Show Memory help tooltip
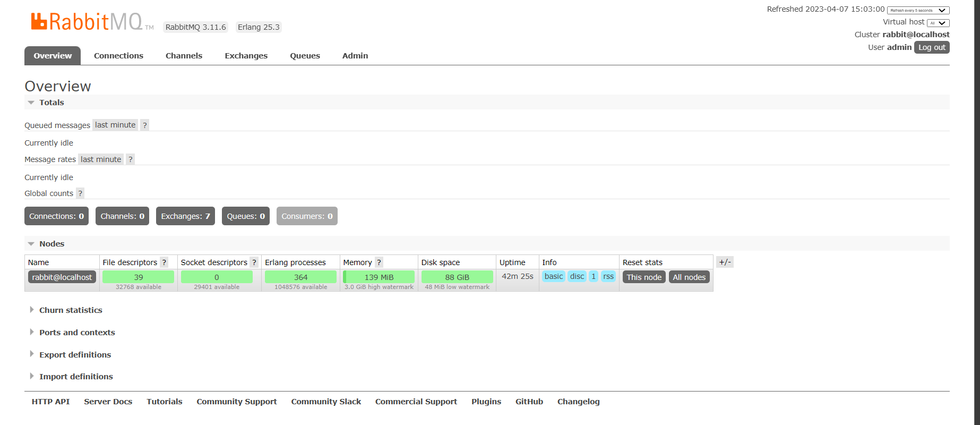 pos(379,262)
